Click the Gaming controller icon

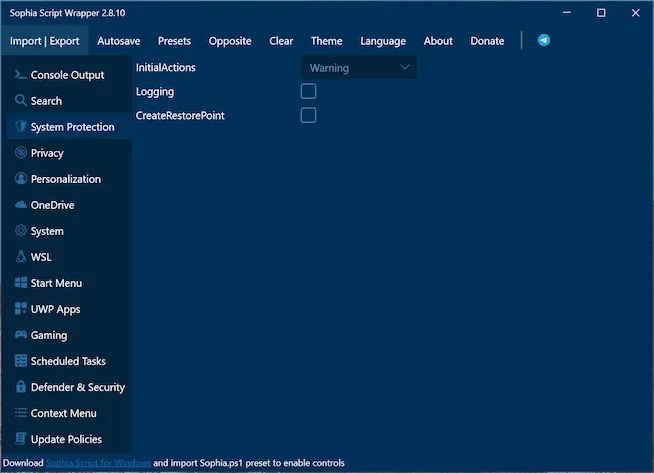coord(20,335)
